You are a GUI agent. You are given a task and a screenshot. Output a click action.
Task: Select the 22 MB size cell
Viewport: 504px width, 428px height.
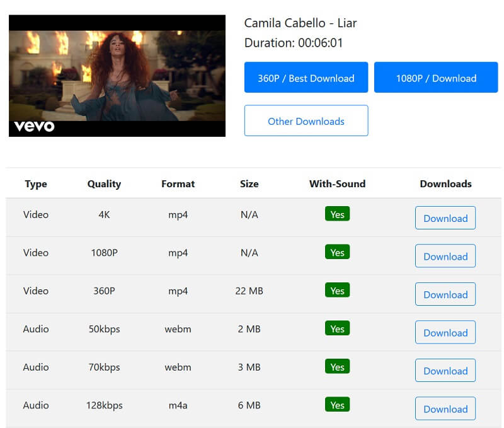249,291
